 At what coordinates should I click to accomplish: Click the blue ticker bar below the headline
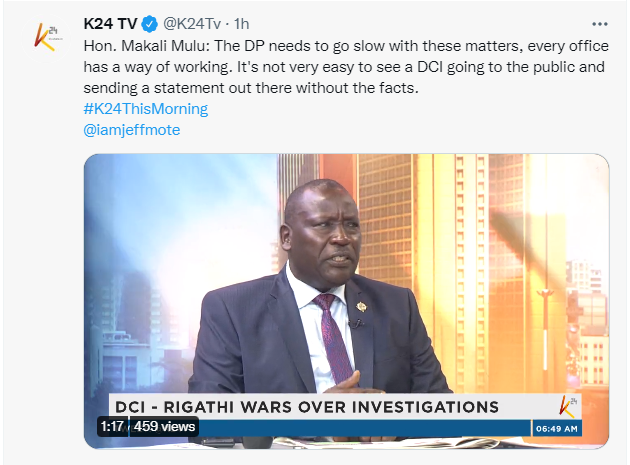[362, 428]
